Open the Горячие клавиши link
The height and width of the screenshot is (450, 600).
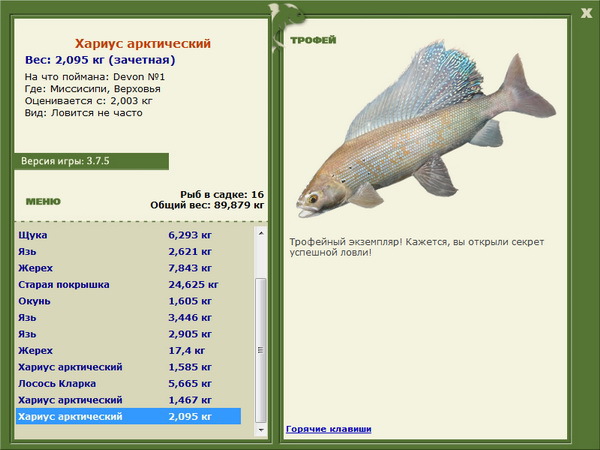point(328,429)
